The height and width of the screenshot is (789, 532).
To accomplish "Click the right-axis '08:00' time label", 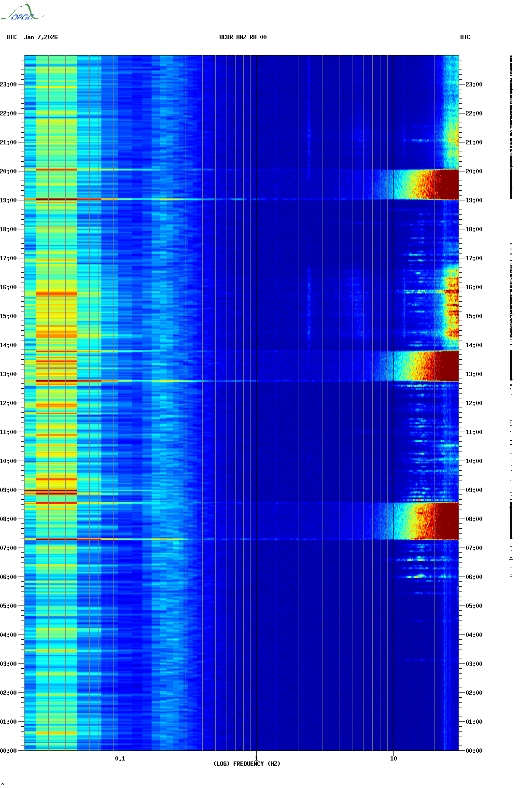I will 474,519.
